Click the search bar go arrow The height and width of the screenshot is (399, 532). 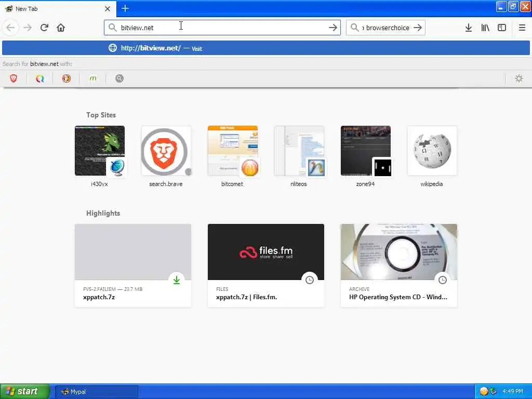pyautogui.click(x=418, y=28)
